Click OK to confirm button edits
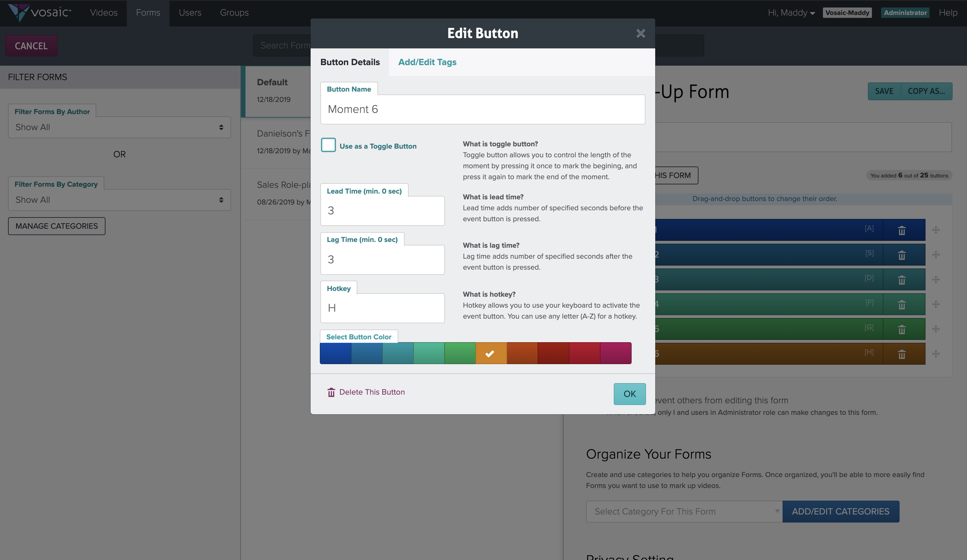 click(x=629, y=394)
